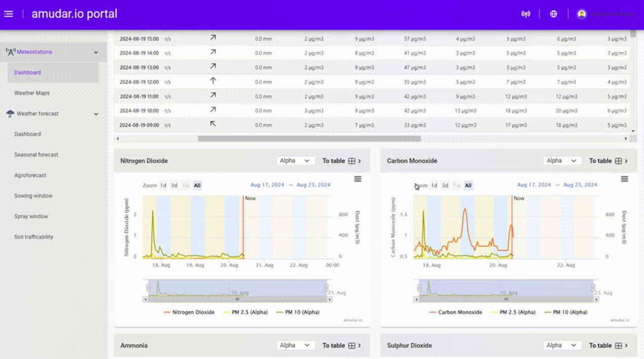Open the Nitrogen Dioxide chart export menu

[x=358, y=178]
